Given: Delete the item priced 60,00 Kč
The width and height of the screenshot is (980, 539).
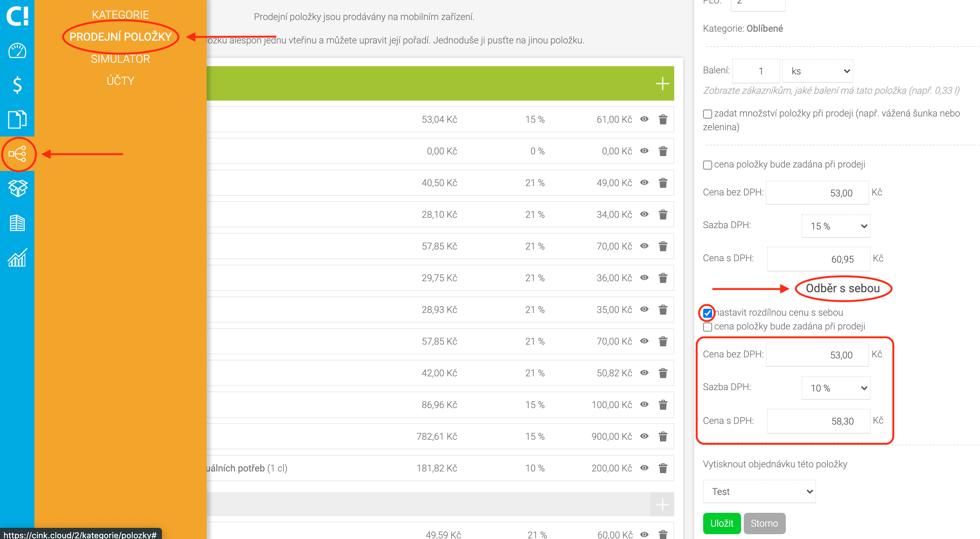Looking at the screenshot, I should click(x=663, y=535).
